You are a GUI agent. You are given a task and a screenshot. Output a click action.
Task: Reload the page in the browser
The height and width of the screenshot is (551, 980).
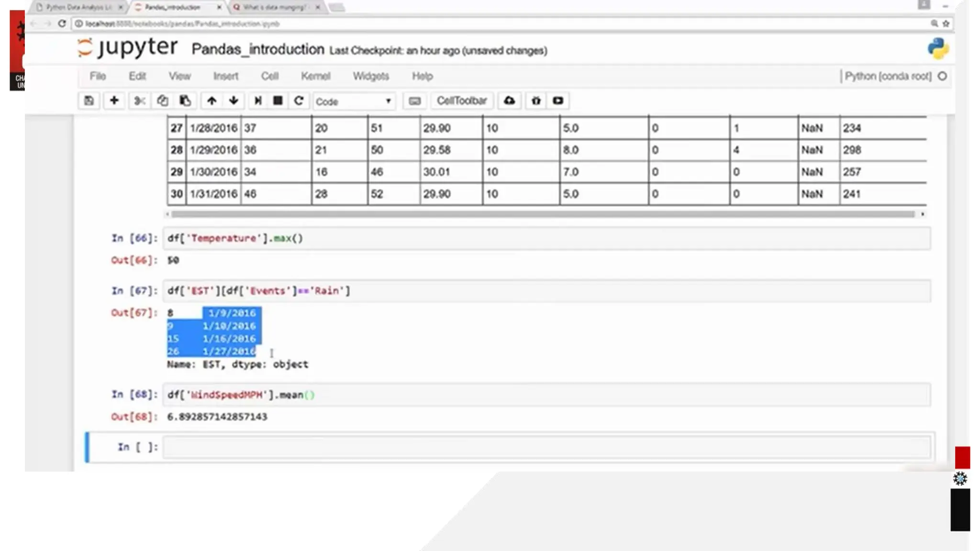(x=62, y=23)
